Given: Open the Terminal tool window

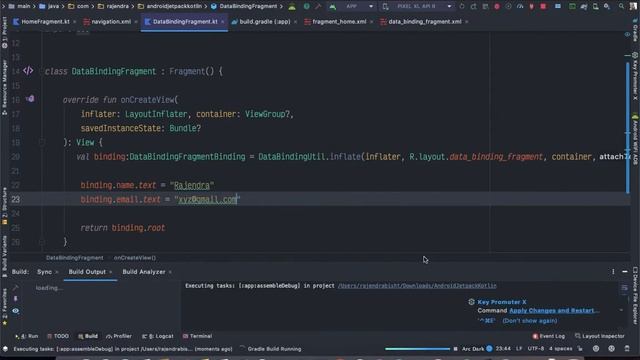Looking at the screenshot, I should click(x=198, y=336).
